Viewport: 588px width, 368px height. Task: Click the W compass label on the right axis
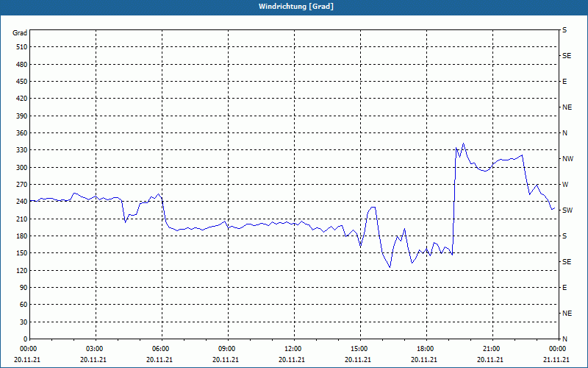coord(565,185)
